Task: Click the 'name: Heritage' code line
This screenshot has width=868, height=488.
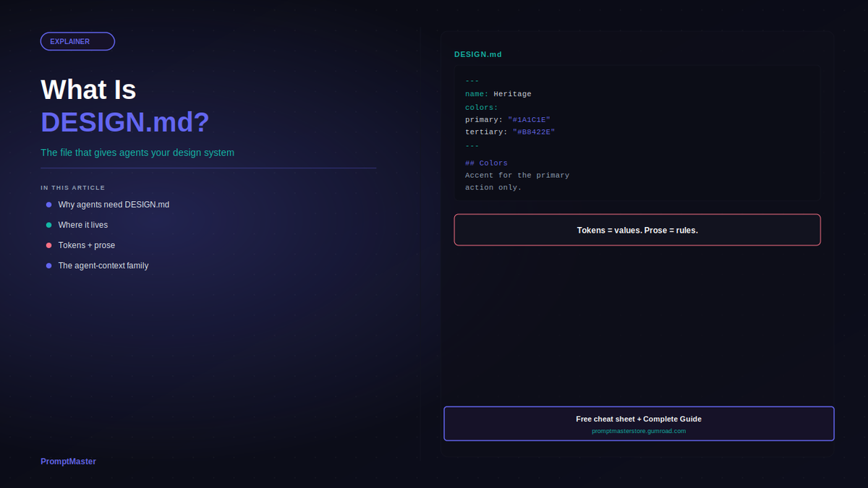Action: [x=498, y=94]
